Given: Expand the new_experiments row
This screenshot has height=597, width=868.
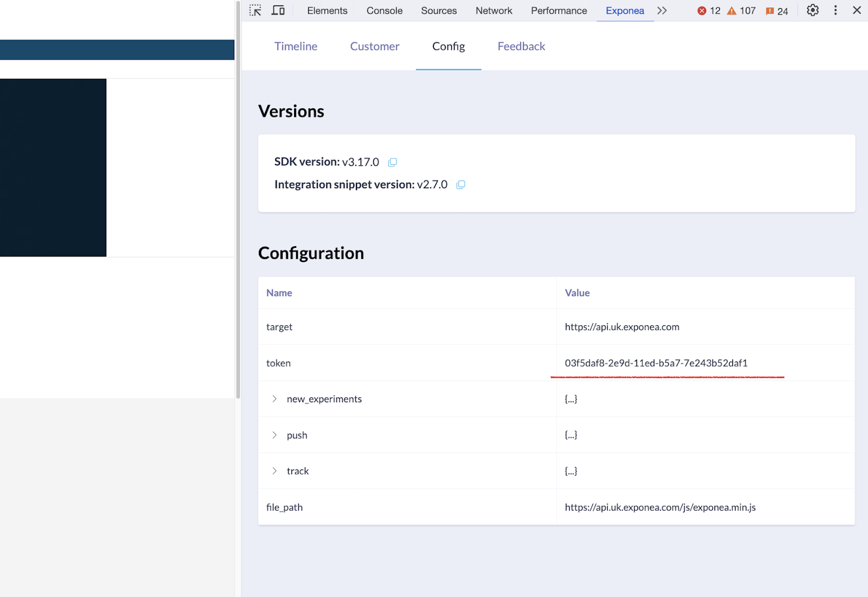Looking at the screenshot, I should (x=275, y=399).
